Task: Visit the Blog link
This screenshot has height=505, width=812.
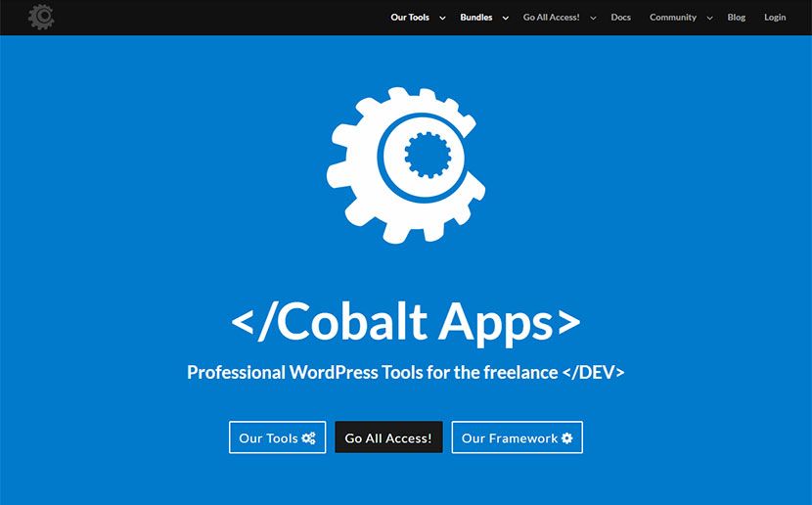Action: (x=736, y=17)
